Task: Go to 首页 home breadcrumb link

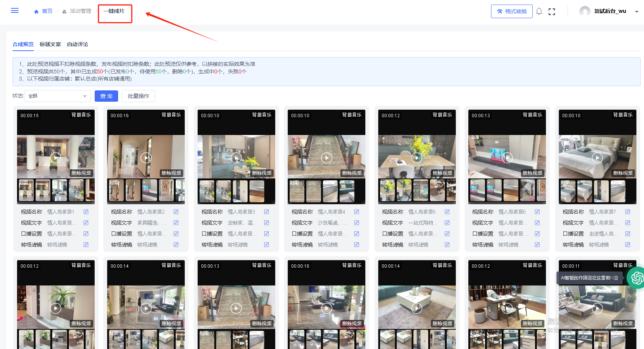Action: [x=44, y=11]
